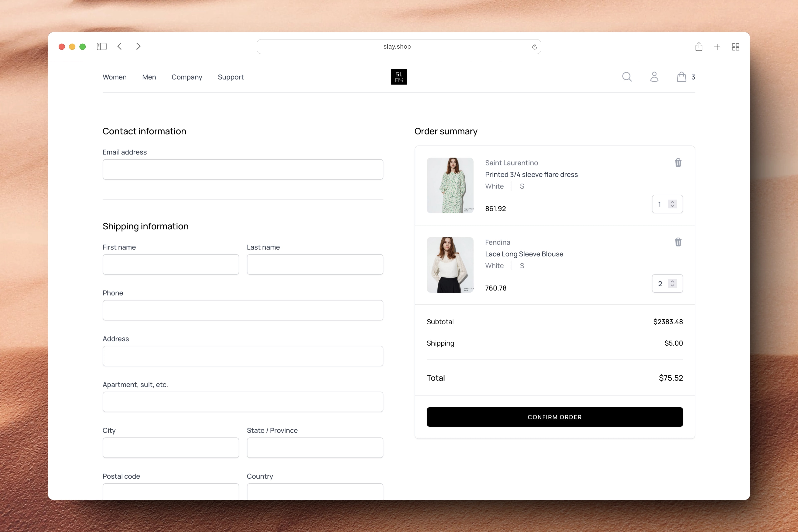Focus the Last name field
The width and height of the screenshot is (798, 532).
coord(315,264)
